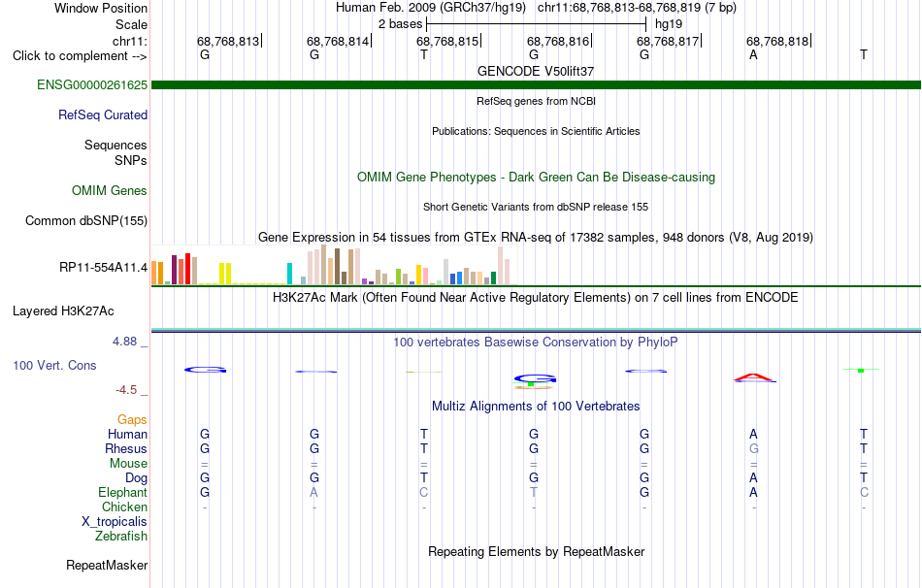
Task: Click the H3K27Ac Mark track title
Action: click(536, 297)
